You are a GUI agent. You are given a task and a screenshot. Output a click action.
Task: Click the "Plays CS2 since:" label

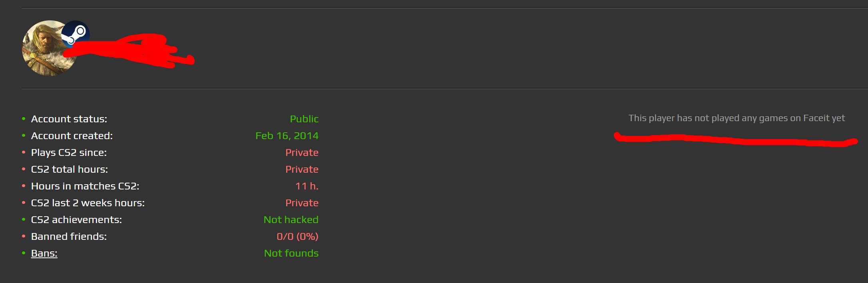coord(69,153)
